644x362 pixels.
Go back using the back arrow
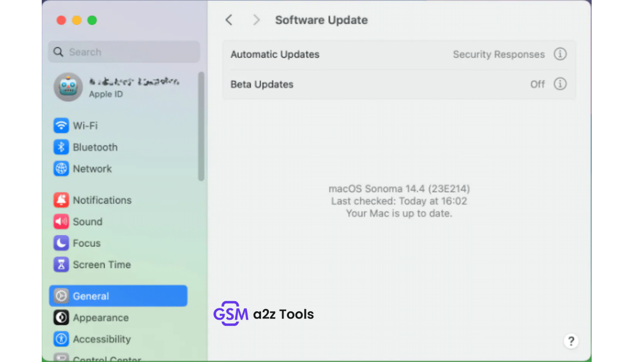pos(229,20)
